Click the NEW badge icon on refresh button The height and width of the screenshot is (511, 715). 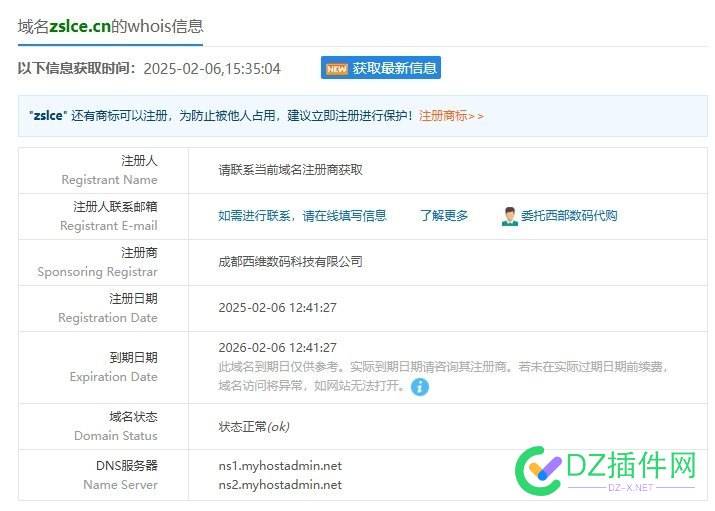[x=337, y=68]
